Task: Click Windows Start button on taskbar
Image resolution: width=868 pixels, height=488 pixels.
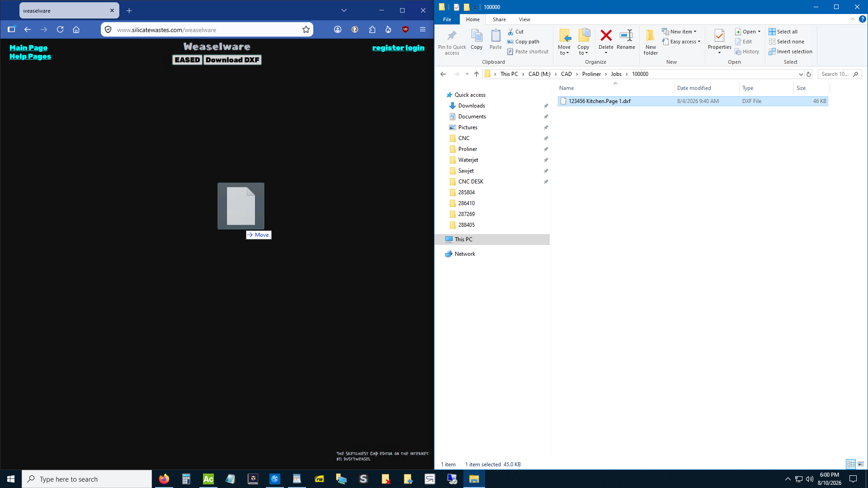Action: (x=11, y=479)
